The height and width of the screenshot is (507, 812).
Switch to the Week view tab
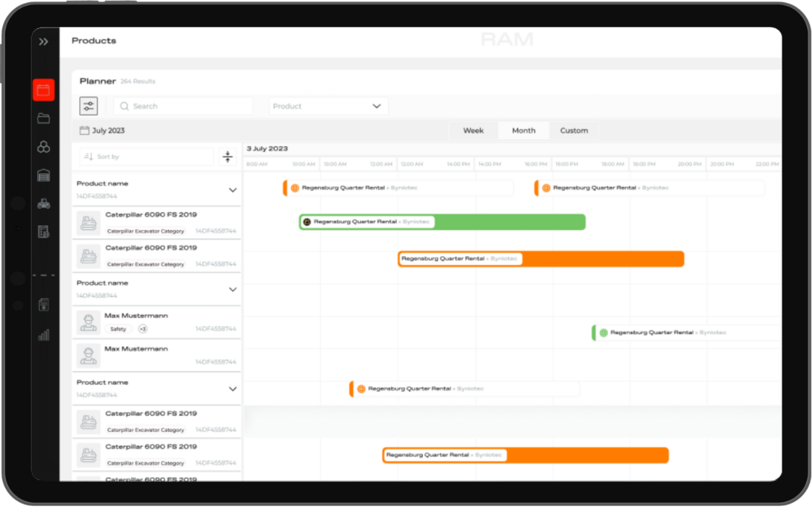click(473, 131)
